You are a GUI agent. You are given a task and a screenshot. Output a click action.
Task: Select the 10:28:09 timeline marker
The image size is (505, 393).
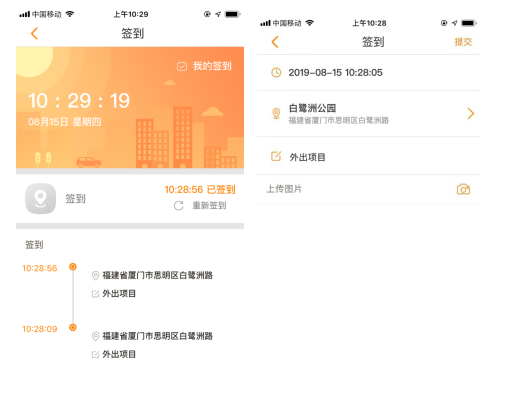pyautogui.click(x=73, y=327)
